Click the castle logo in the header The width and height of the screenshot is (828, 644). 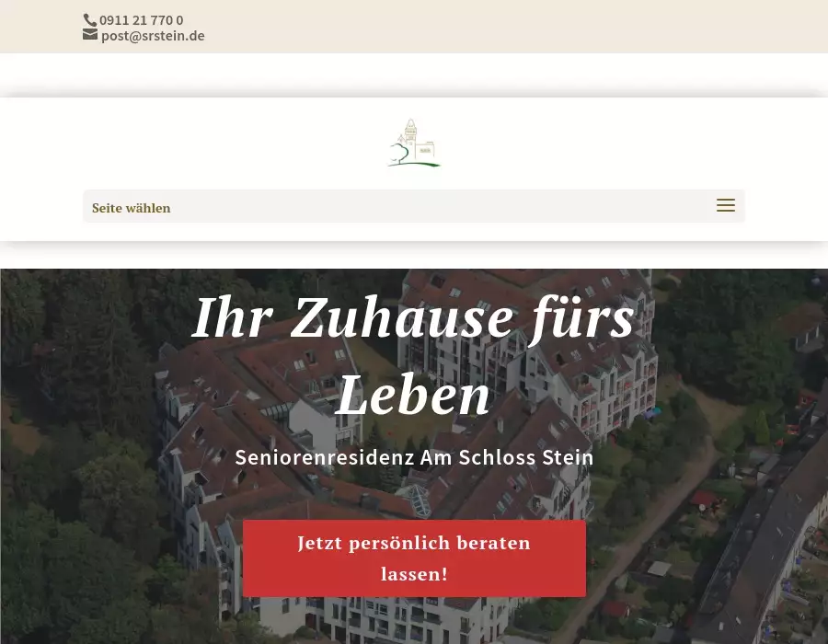[414, 143]
